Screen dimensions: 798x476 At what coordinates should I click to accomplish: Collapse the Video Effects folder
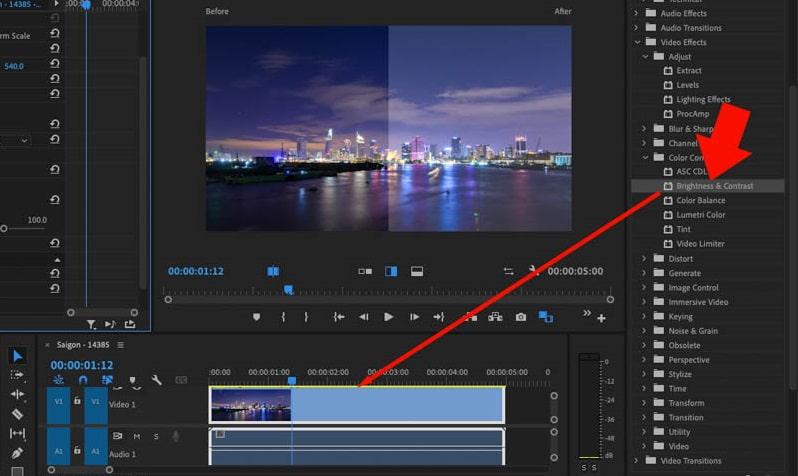pos(637,42)
